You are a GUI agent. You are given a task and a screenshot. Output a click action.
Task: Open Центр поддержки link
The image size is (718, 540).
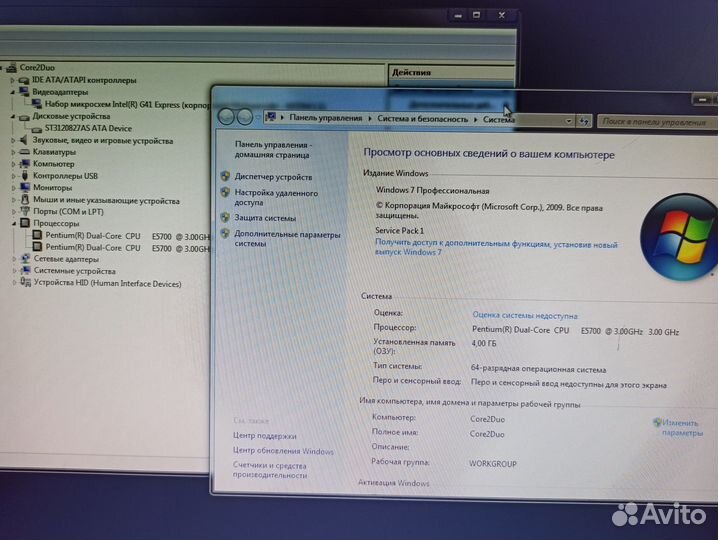[264, 436]
